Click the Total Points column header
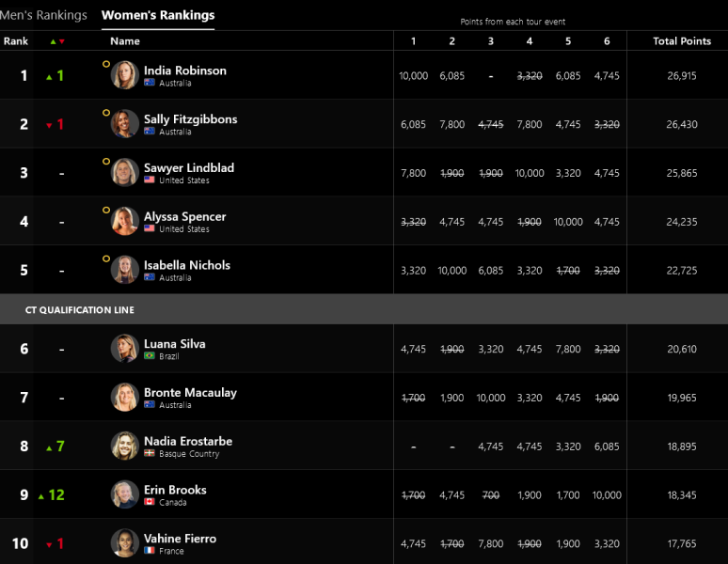This screenshot has height=564, width=728. coord(682,41)
